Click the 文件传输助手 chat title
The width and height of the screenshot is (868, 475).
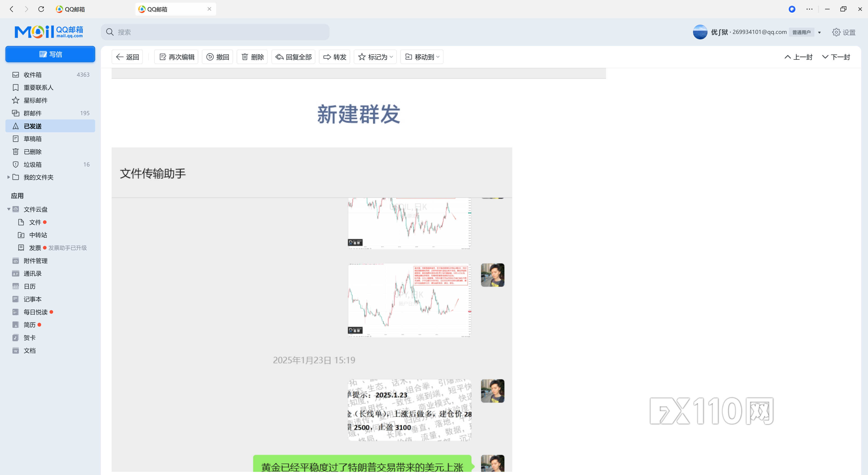(153, 173)
